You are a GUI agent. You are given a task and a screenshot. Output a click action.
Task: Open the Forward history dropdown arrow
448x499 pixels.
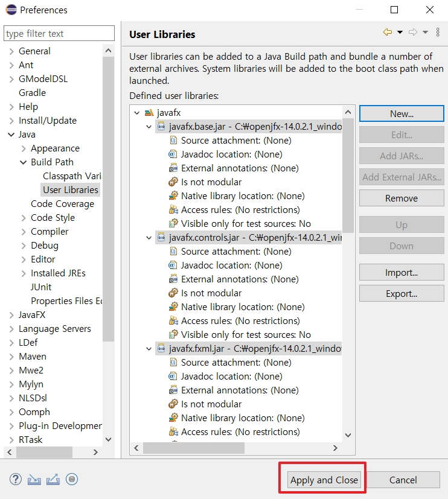425,32
